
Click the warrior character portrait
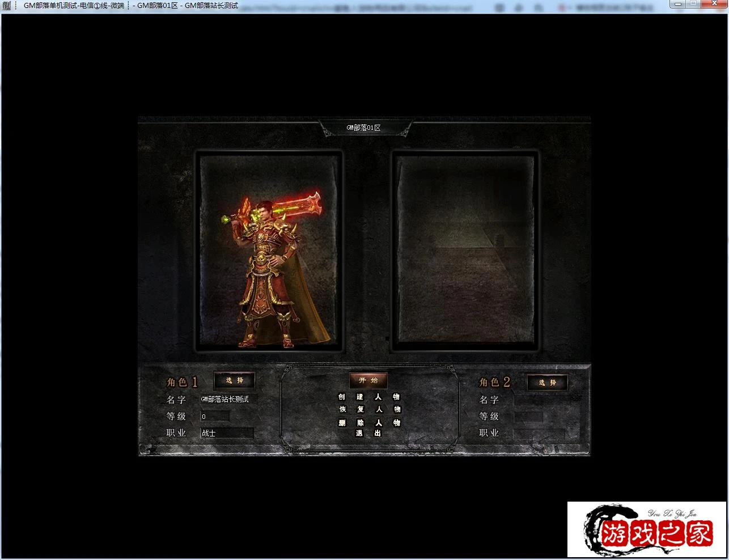[x=269, y=251]
